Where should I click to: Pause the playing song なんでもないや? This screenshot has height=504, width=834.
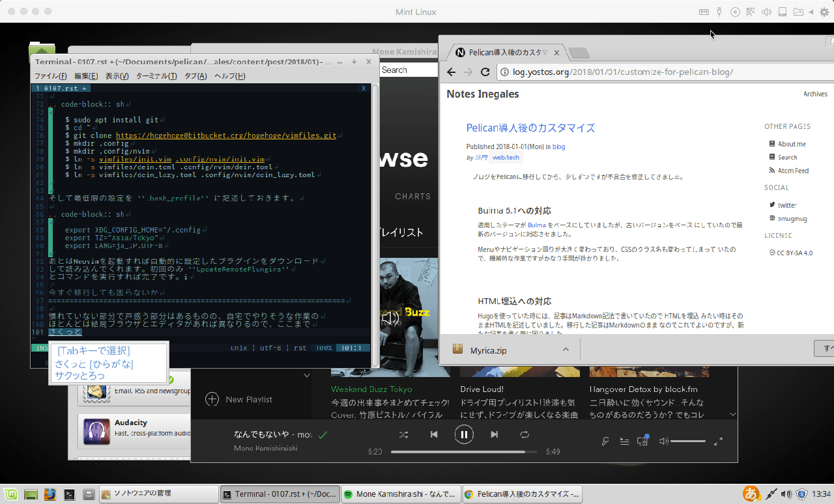pyautogui.click(x=464, y=434)
